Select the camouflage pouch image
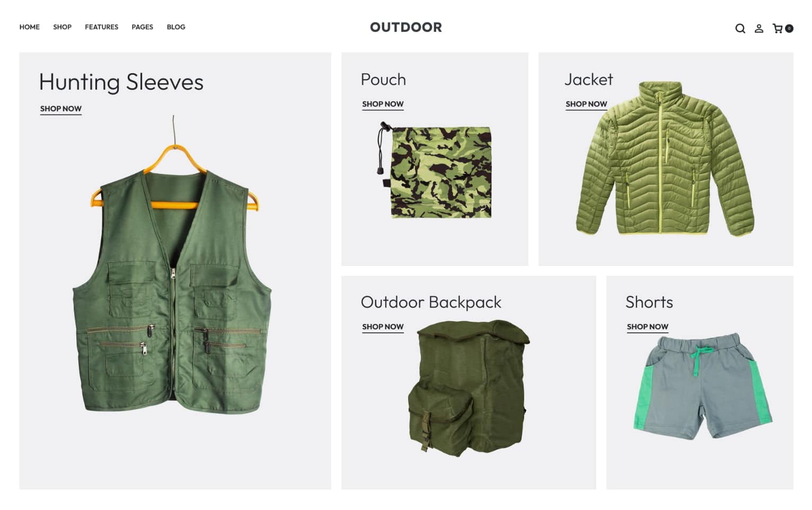 [x=434, y=170]
